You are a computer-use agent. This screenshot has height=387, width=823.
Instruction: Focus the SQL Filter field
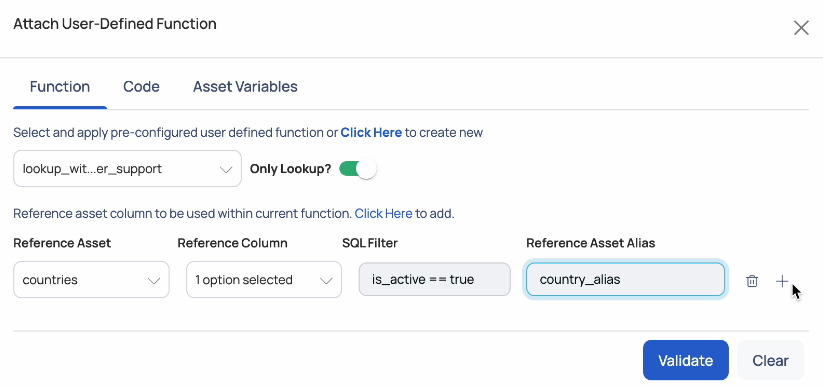(x=435, y=279)
